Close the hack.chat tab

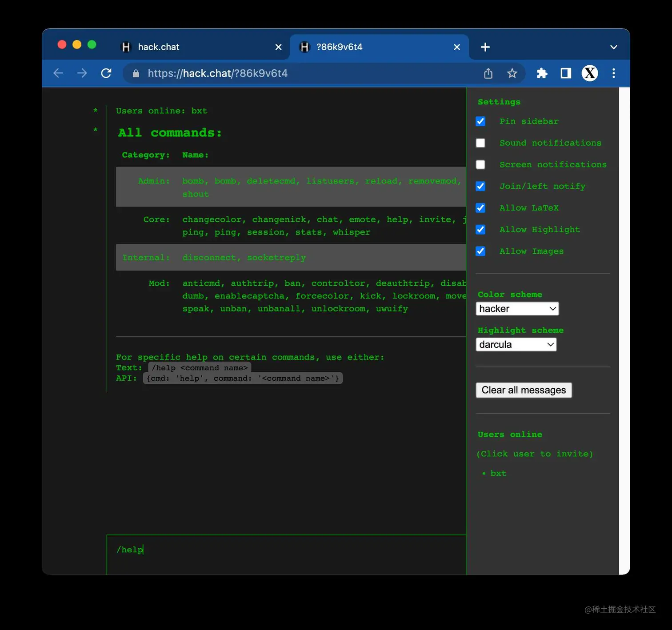(279, 47)
